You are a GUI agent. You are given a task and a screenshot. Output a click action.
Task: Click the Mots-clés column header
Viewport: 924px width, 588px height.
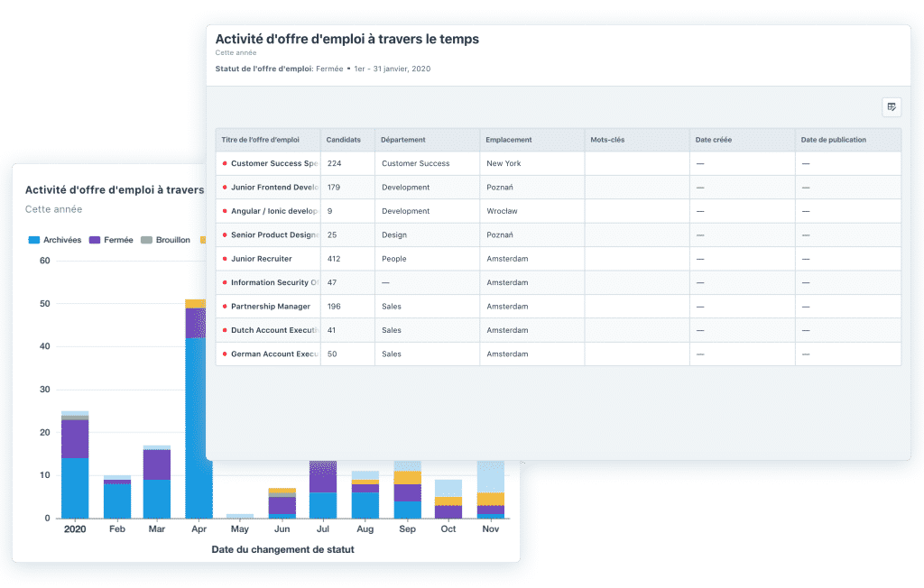click(x=606, y=140)
